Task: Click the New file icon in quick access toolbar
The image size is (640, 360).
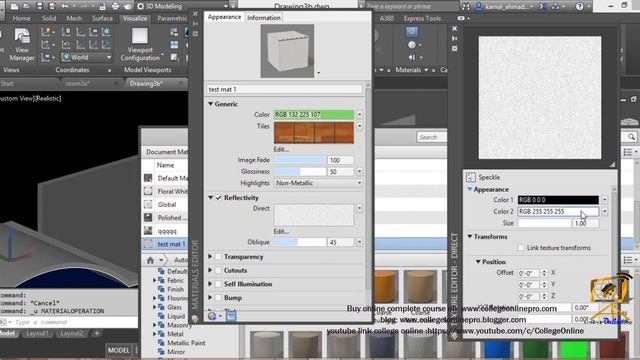Action: 14,6
